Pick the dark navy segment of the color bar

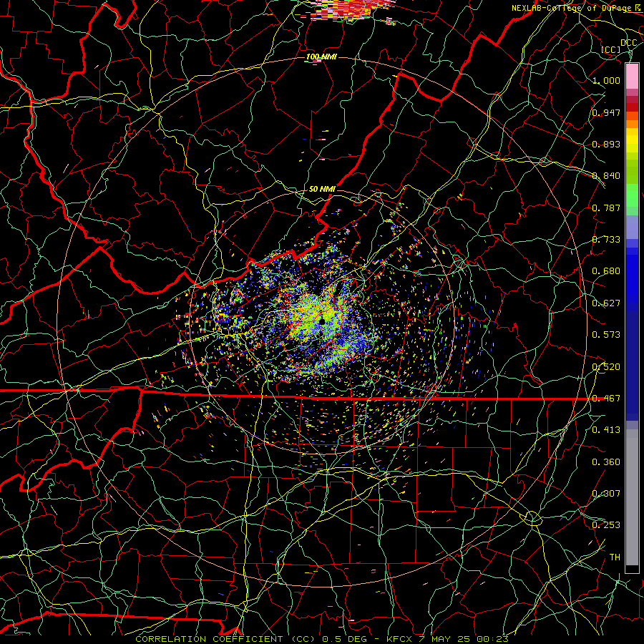(632, 366)
